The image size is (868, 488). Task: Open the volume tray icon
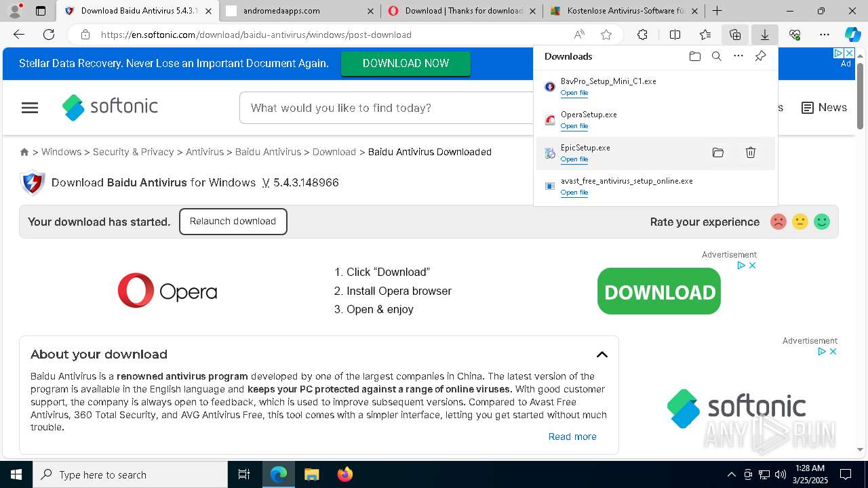(x=781, y=474)
